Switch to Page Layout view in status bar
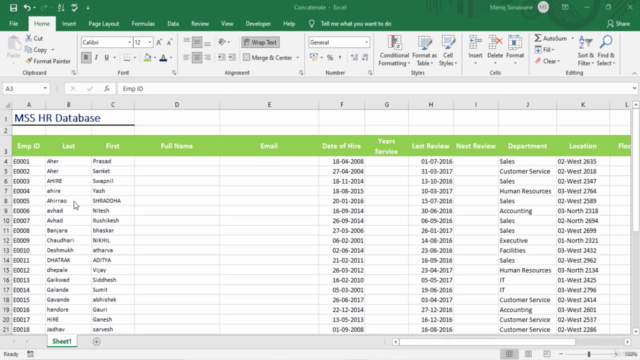 (x=528, y=354)
